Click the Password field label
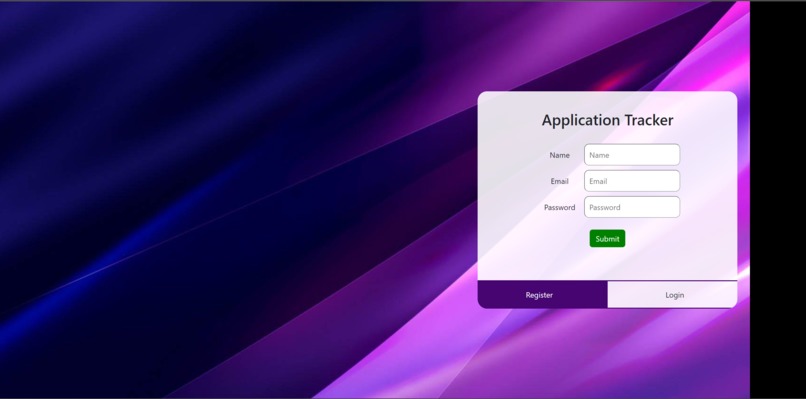This screenshot has height=399, width=806. tap(559, 207)
